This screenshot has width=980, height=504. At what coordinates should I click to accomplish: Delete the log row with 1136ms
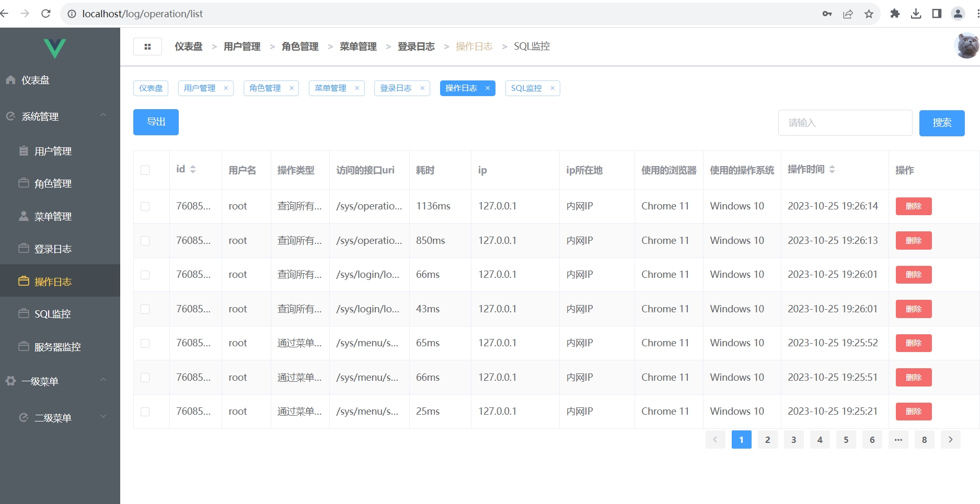pos(914,206)
